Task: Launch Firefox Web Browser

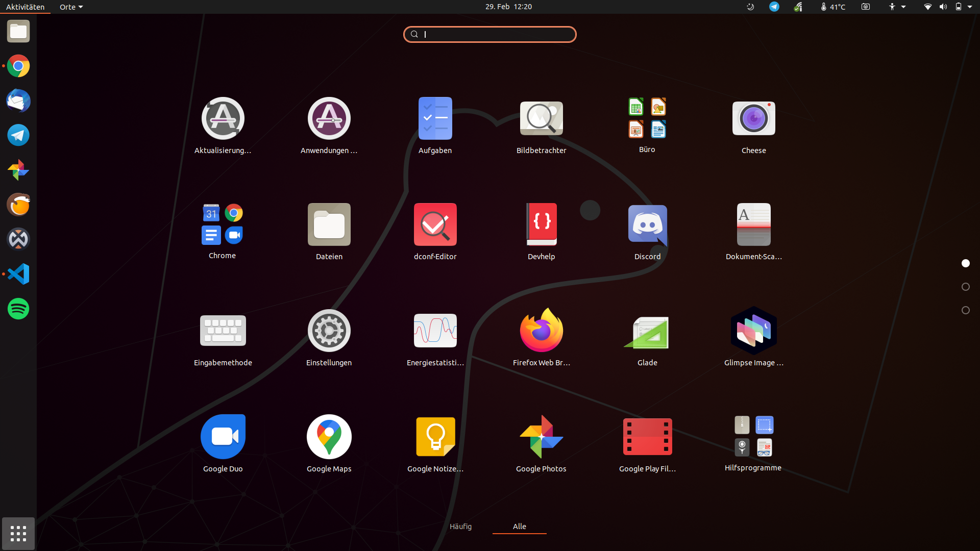Action: (541, 332)
